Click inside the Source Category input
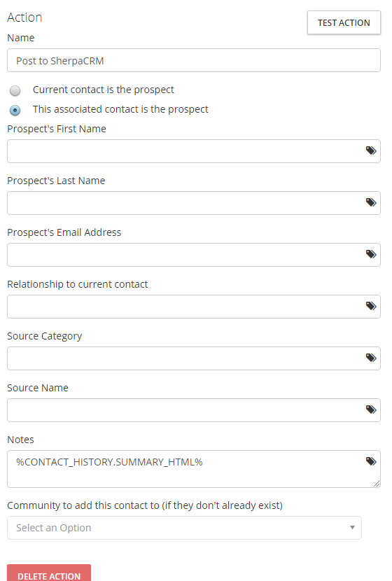Image resolution: width=392 pixels, height=581 pixels. 185,358
